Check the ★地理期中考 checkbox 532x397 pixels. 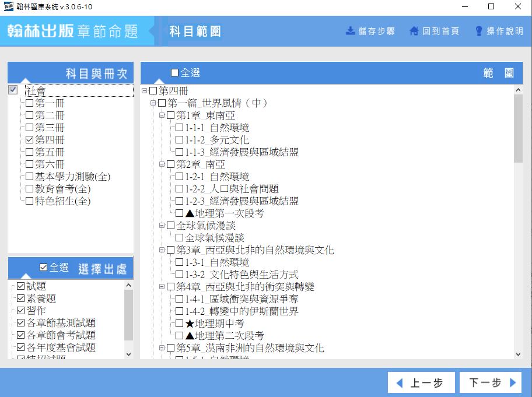point(179,323)
